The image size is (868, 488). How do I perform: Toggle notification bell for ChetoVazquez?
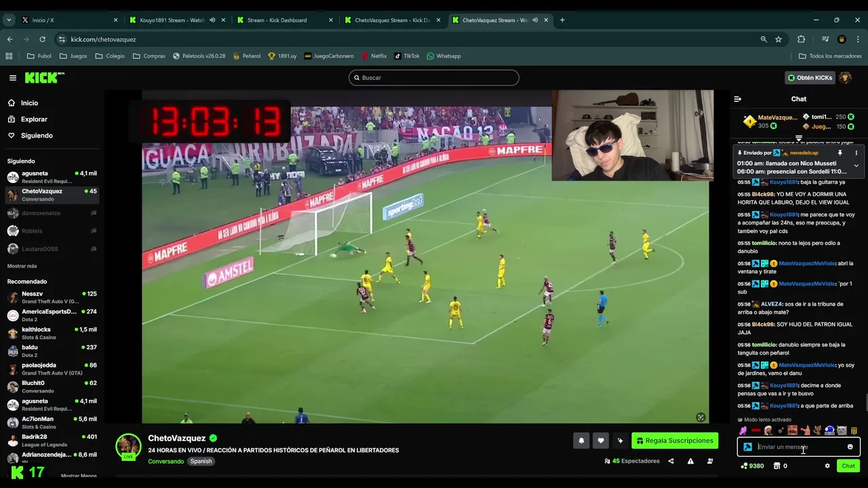[581, 441]
